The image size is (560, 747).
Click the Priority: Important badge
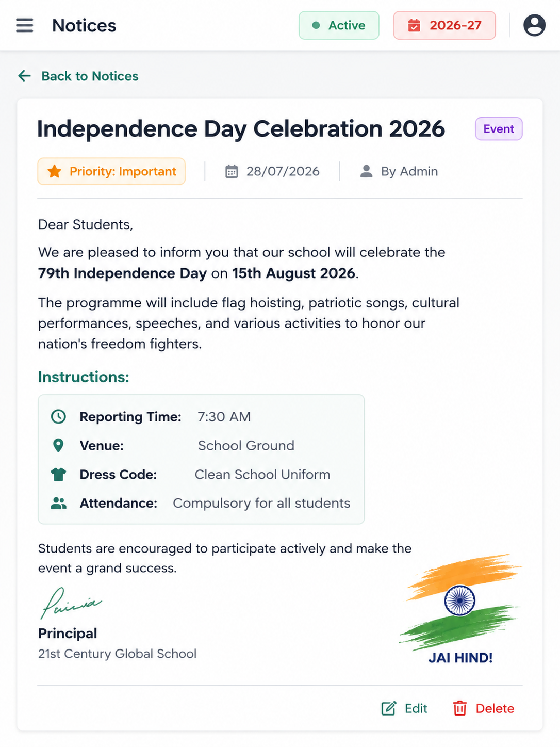coord(111,171)
